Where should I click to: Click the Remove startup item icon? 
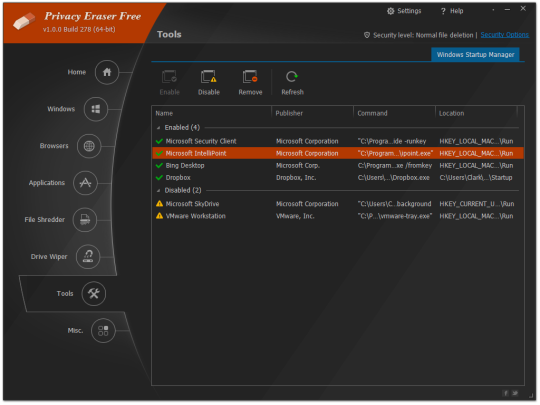[x=250, y=77]
